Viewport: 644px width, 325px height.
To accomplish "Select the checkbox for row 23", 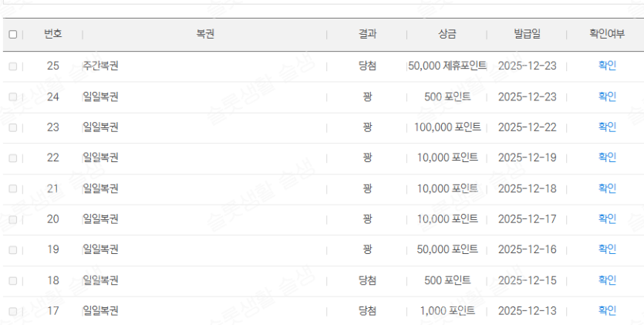I will (12, 127).
